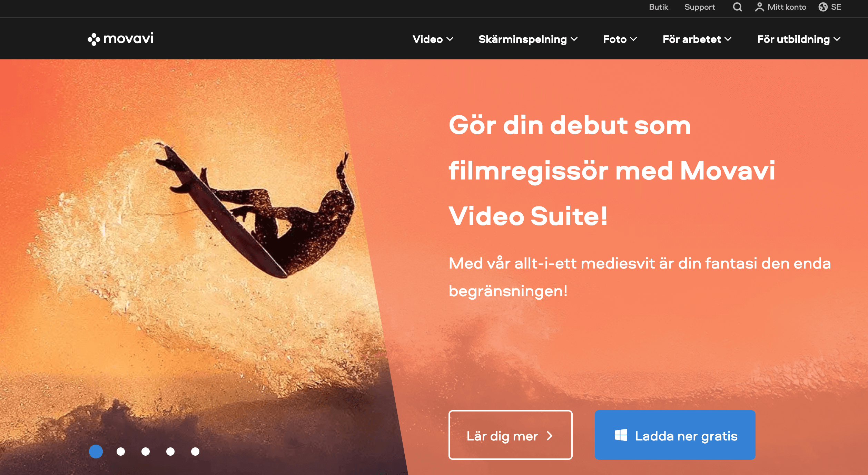Jump to the fifth carousel slide dot
Viewport: 868px width, 475px height.
[x=195, y=452]
